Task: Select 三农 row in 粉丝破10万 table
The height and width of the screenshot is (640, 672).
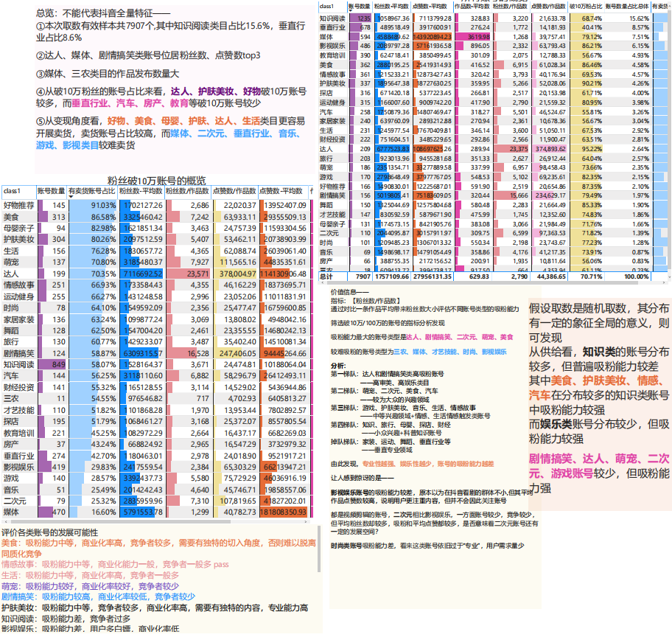Action: click(x=156, y=398)
